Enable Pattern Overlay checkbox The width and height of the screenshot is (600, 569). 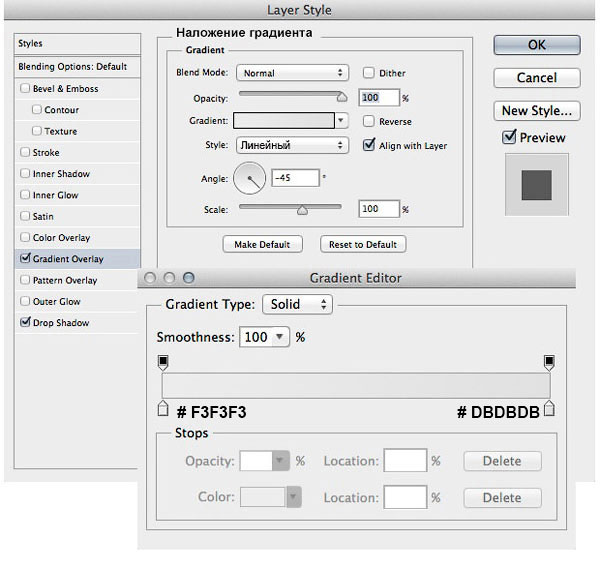click(25, 280)
